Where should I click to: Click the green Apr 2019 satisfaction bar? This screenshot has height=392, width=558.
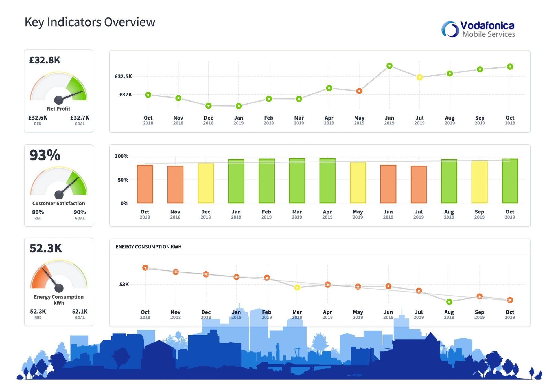click(x=327, y=181)
